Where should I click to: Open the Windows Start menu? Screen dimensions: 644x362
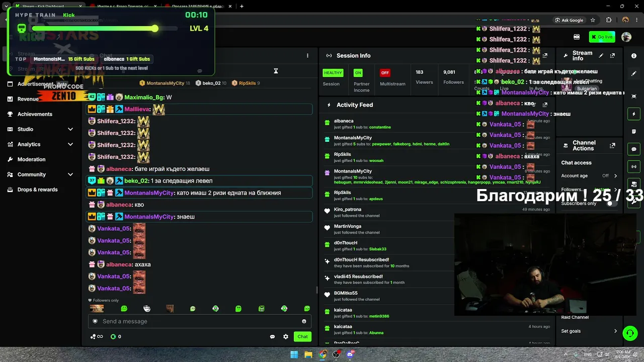point(294,354)
